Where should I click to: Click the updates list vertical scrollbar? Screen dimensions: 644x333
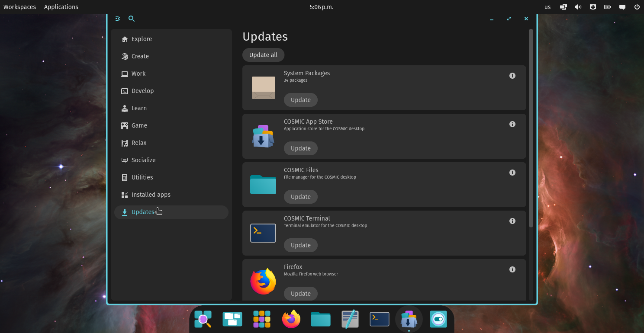pos(531,128)
